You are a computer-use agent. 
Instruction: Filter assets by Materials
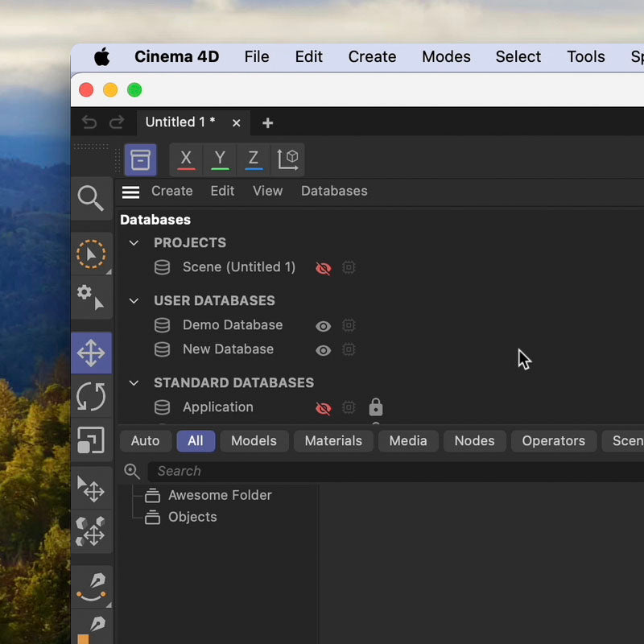click(333, 441)
